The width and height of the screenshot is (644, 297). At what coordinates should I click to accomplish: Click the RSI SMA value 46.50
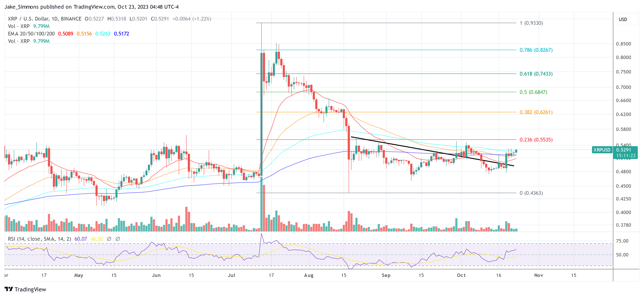[x=97, y=239]
